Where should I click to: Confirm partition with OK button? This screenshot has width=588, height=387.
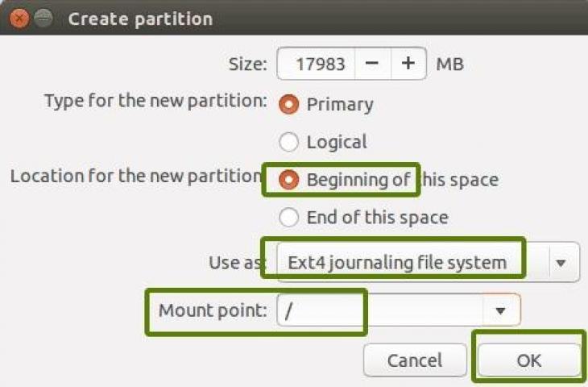pyautogui.click(x=528, y=360)
